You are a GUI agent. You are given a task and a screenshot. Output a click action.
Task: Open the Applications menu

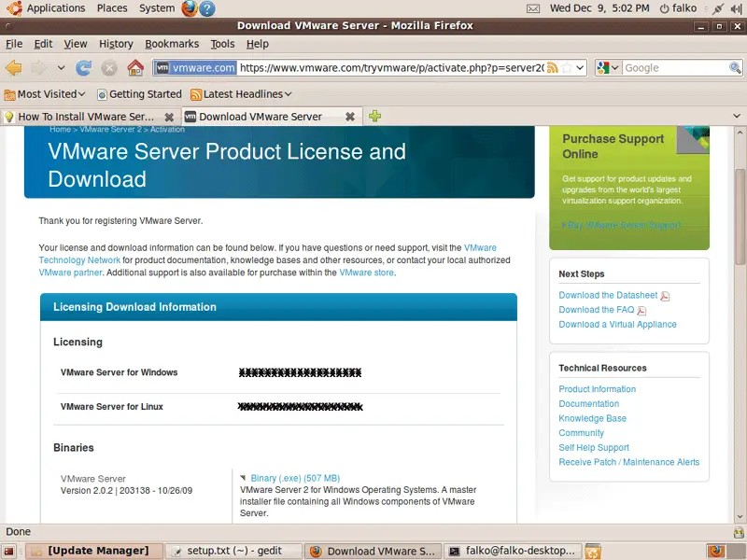pos(56,8)
